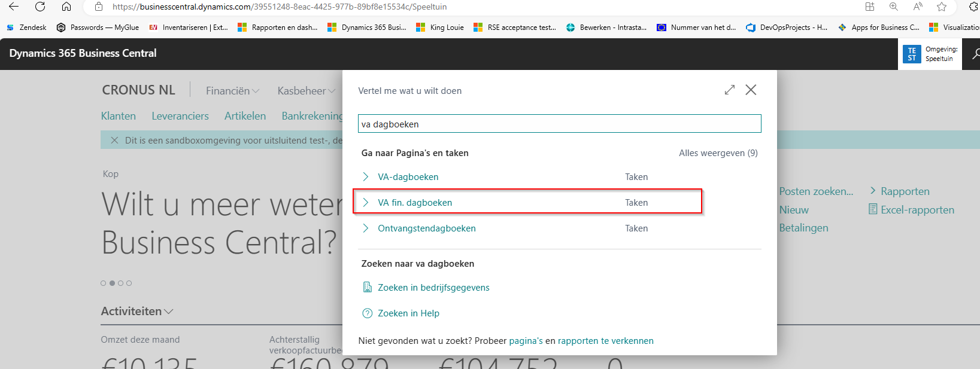Start the Read aloud icon
Screen dimensions: 980x369
[x=918, y=7]
